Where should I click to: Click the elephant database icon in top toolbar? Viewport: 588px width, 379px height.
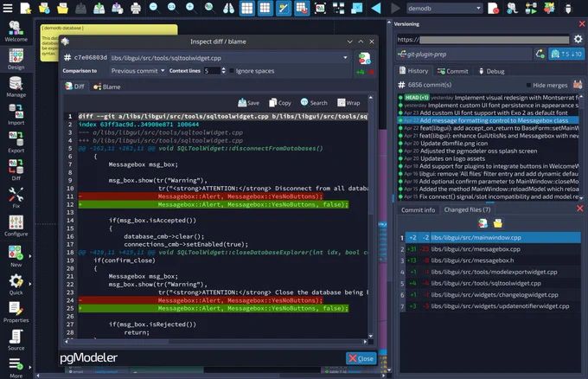point(512,8)
